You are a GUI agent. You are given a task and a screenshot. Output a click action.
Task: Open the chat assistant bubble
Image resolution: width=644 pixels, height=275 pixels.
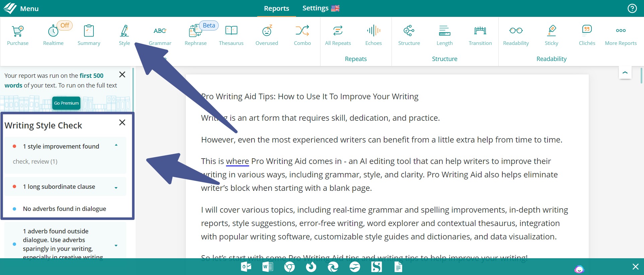pyautogui.click(x=579, y=269)
